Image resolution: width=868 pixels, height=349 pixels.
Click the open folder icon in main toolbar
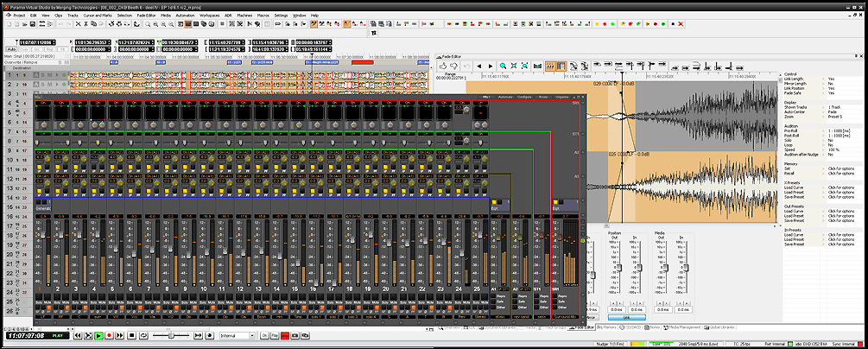[x=24, y=24]
